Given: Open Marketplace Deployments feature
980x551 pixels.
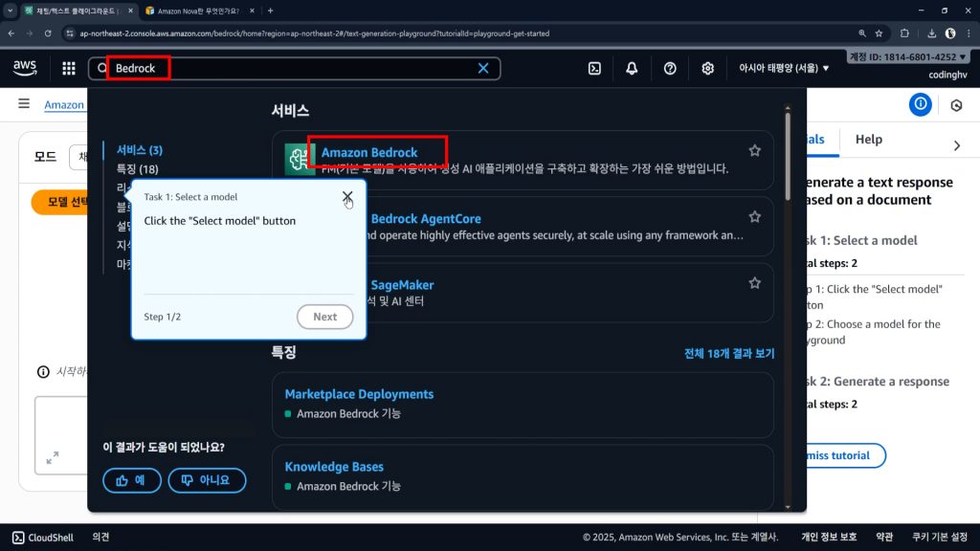Looking at the screenshot, I should [359, 394].
